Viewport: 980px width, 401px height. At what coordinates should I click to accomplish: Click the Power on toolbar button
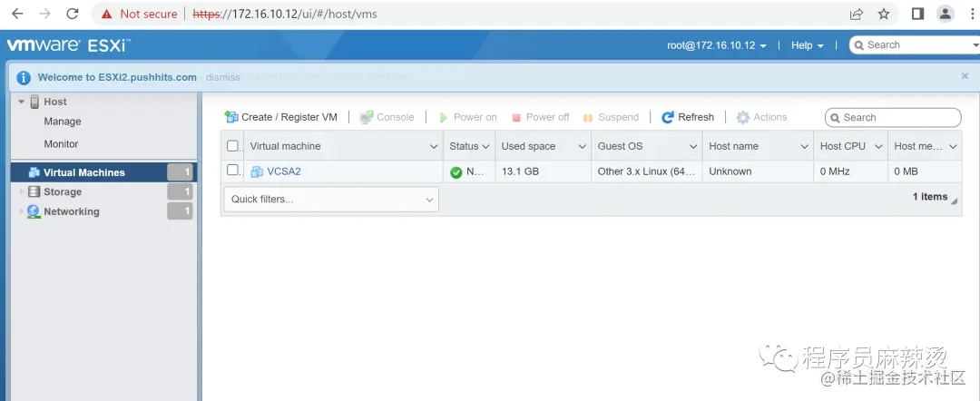coord(467,117)
